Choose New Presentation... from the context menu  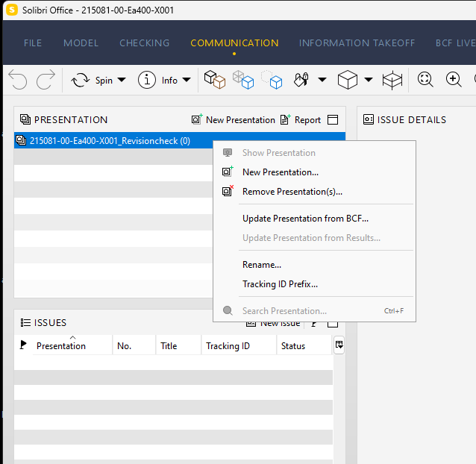pos(315,172)
